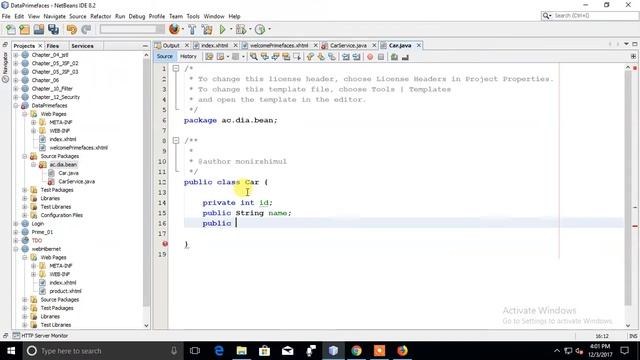This screenshot has height=360, width=640.
Task: Switch to the welcomePrimefaces.xhtml tab
Action: [279, 45]
